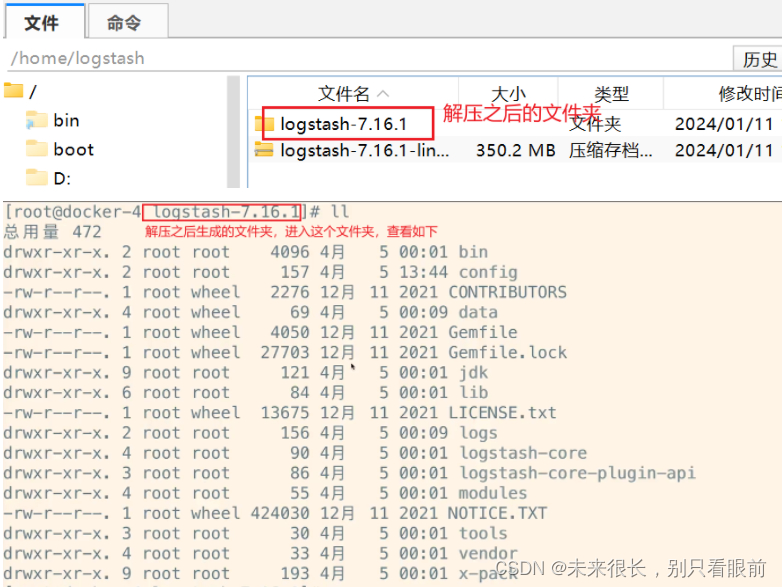Click Gemfile.lock in terminal listing

pyautogui.click(x=507, y=353)
